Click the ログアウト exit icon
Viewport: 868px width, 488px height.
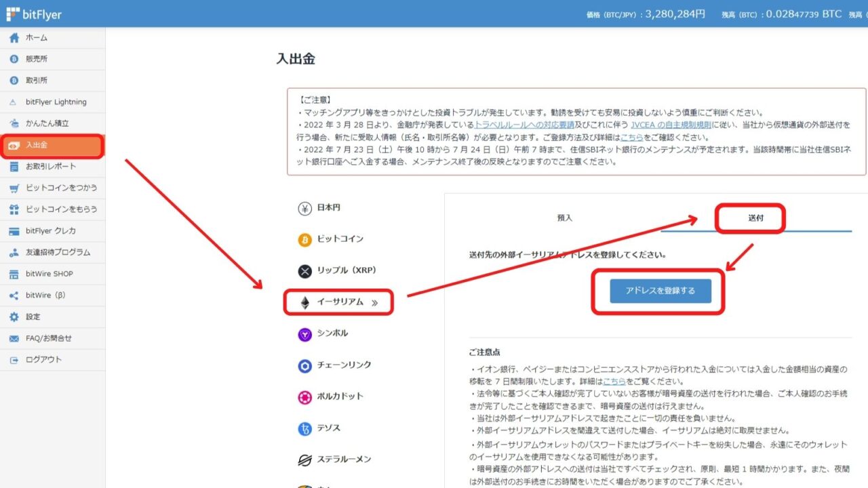(x=14, y=360)
